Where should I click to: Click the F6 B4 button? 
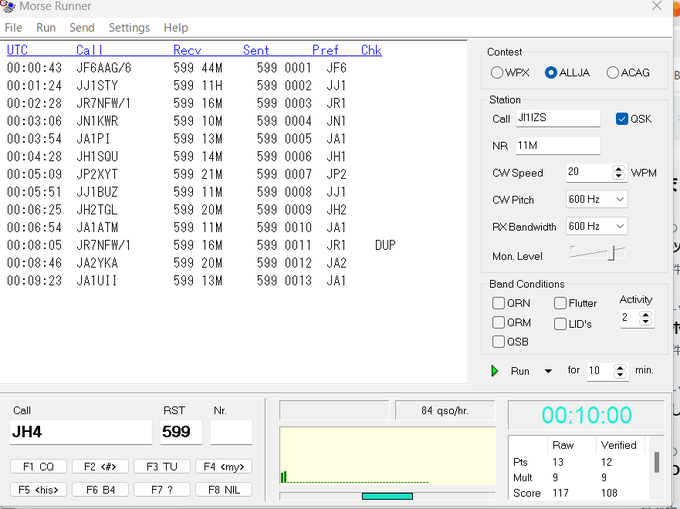[x=100, y=490]
